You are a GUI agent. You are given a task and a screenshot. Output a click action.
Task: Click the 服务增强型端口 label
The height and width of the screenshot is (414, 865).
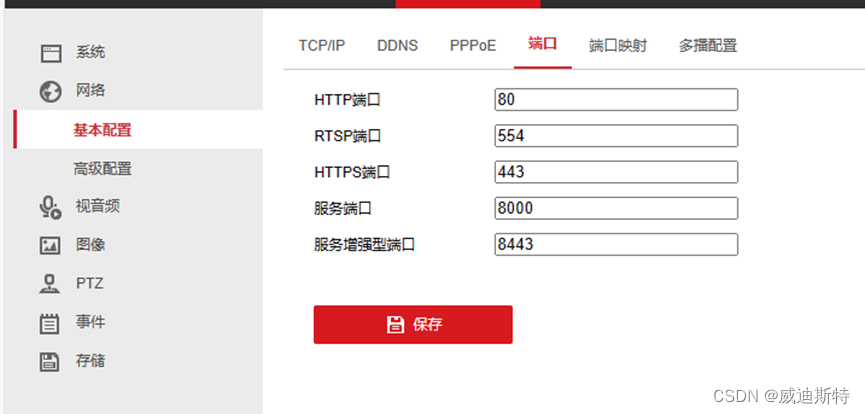click(x=364, y=245)
